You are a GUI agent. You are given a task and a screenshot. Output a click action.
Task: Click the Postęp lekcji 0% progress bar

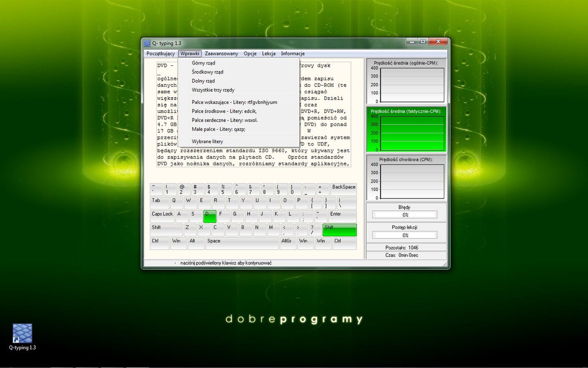[x=405, y=235]
